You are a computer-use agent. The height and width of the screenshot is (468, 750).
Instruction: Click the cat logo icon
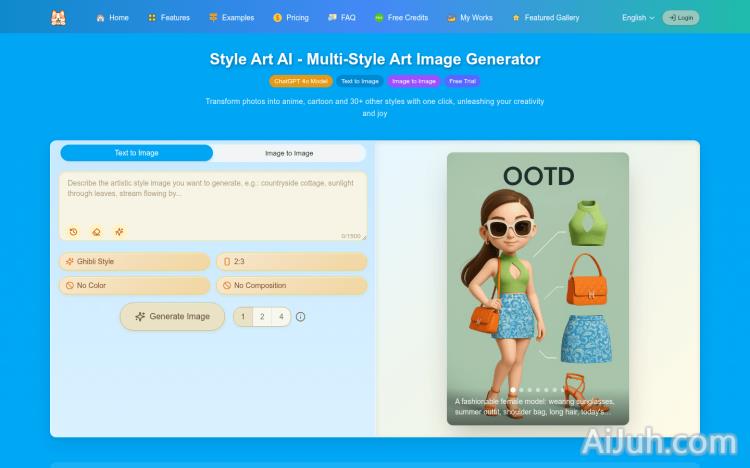(58, 18)
